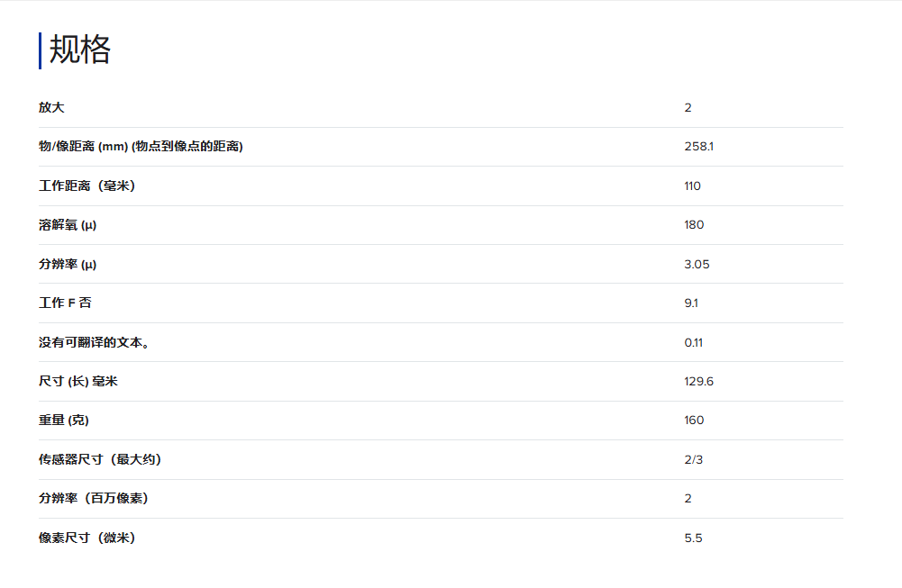Click the 2/3 sensor size value

click(693, 460)
